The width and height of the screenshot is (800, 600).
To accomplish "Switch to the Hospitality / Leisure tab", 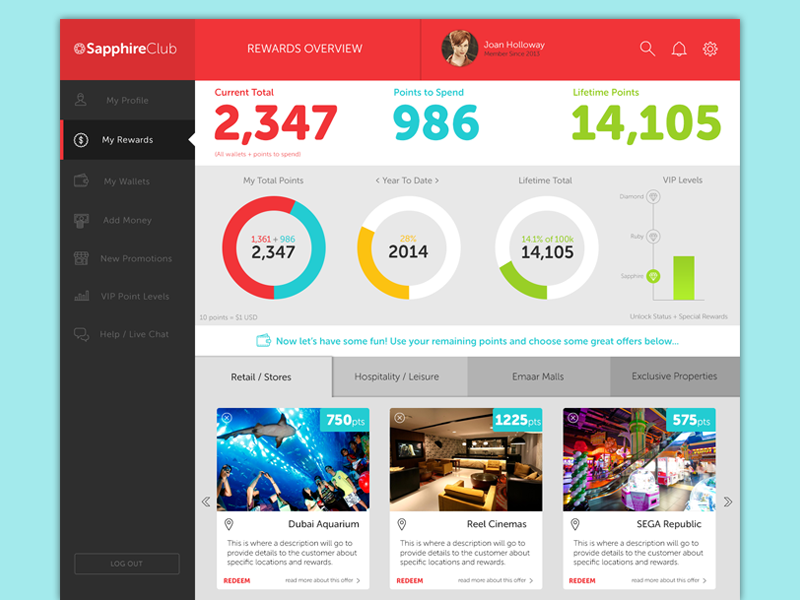I will pyautogui.click(x=397, y=377).
